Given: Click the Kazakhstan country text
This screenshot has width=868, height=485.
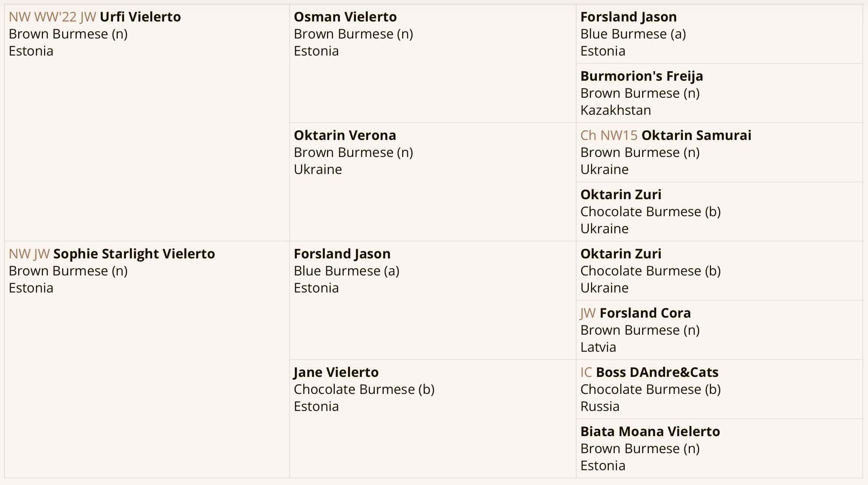Looking at the screenshot, I should point(616,110).
